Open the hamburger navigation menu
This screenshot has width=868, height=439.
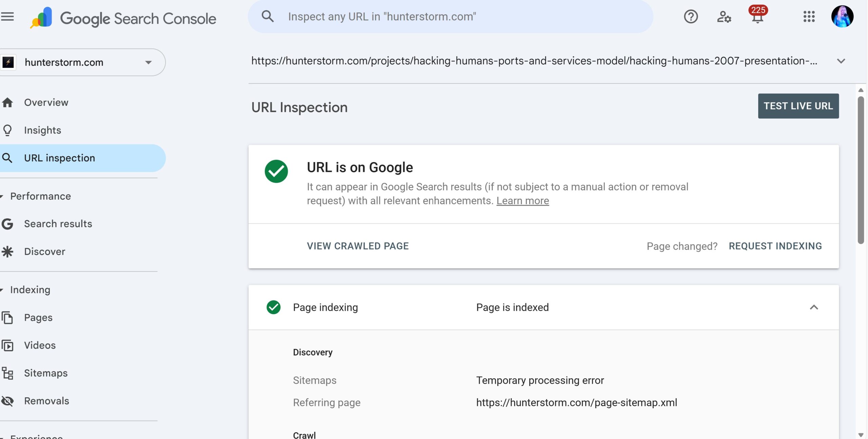[x=7, y=16]
